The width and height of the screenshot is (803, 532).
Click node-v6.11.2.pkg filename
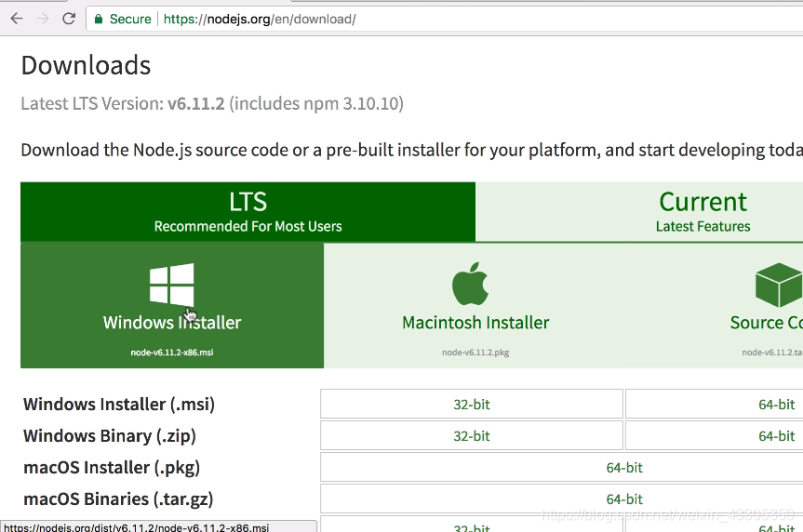pos(475,352)
